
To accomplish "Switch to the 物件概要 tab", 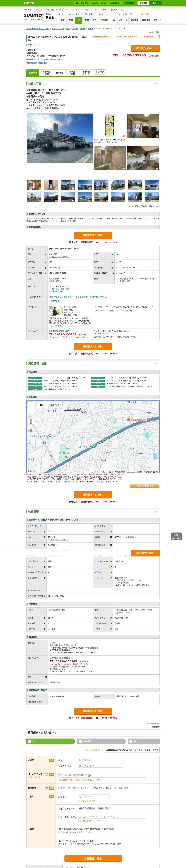I will [59, 73].
